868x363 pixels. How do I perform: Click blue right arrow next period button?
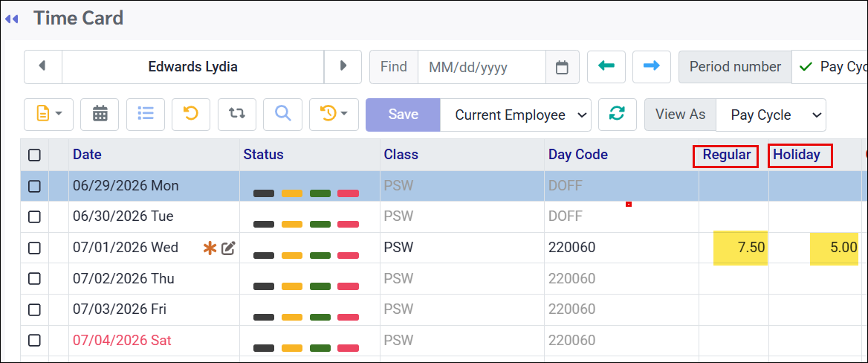click(x=652, y=67)
